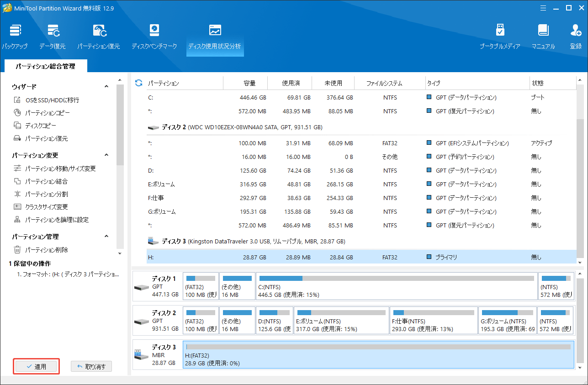Screen dimensions: 588x385
Task: Select the F:仕事 partition row
Action: point(361,198)
